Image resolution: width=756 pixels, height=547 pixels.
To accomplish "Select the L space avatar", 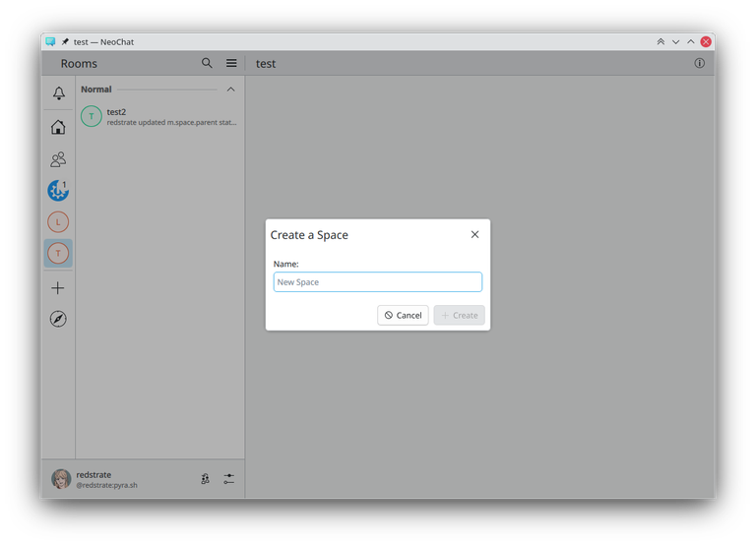I will point(58,222).
